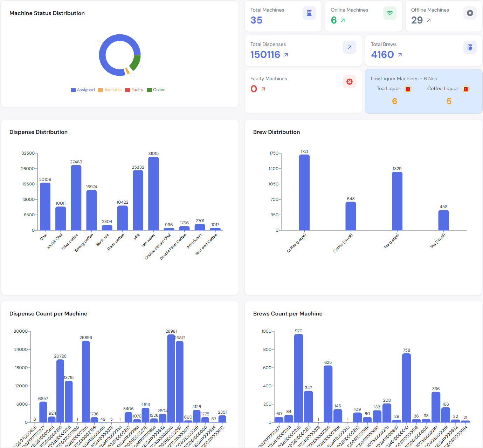
Task: Click the Online Machines green wifi icon
Action: [390, 13]
